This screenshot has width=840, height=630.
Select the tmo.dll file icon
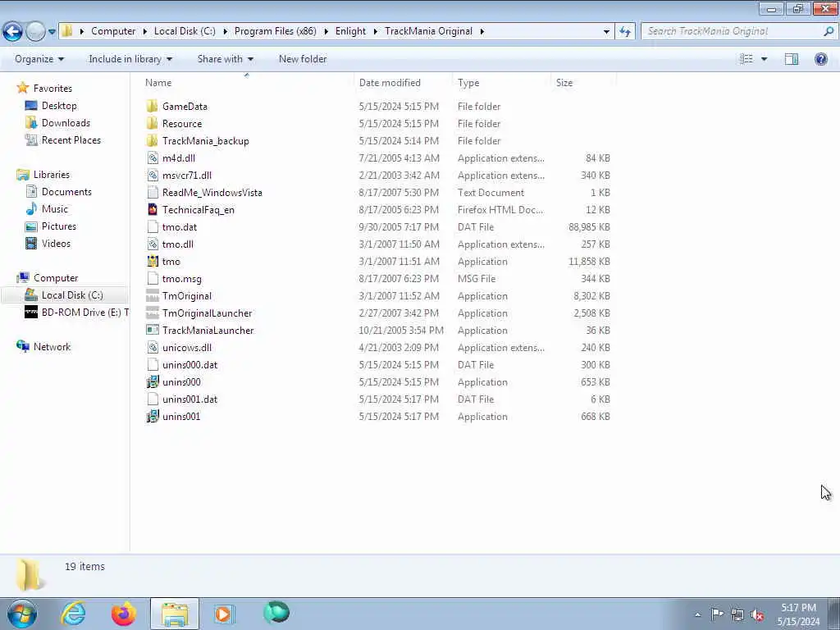pyautogui.click(x=152, y=244)
